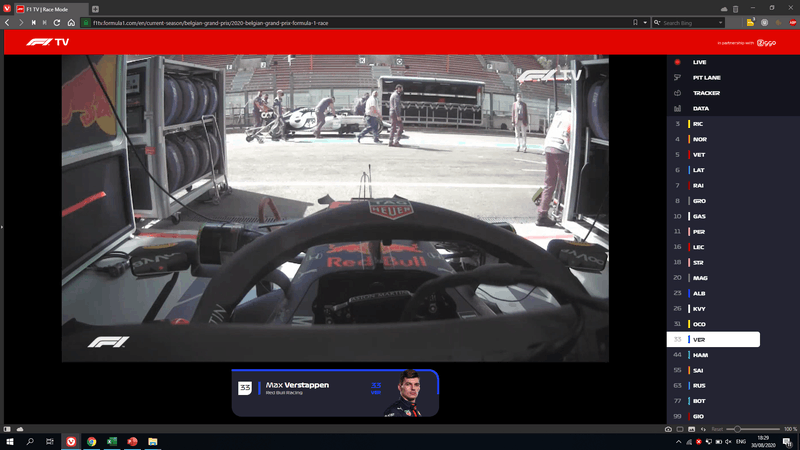Go to the browser home page
Screen dimensions: 800x450
click(71, 22)
